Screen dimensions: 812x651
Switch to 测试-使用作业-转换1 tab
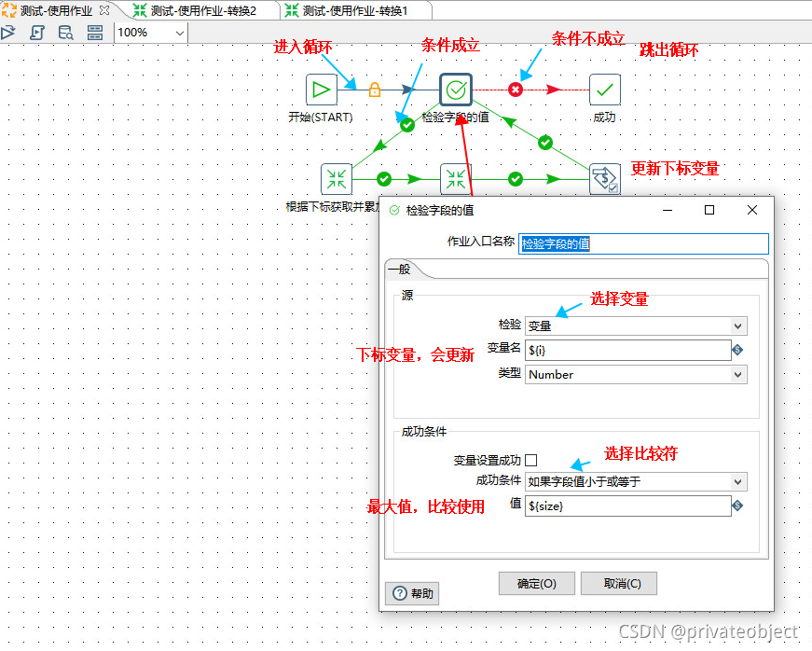(355, 10)
